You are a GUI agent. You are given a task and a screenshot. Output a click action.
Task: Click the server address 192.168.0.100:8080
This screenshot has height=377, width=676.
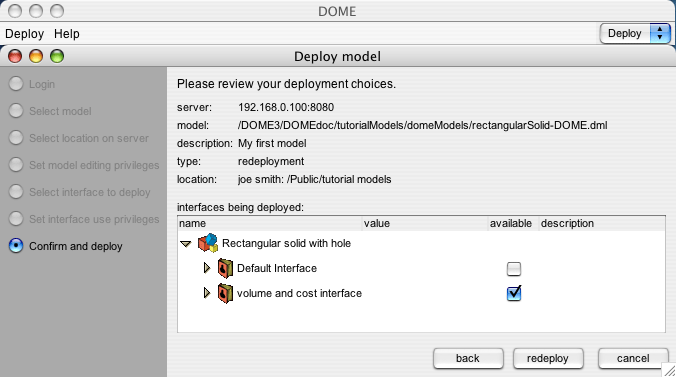click(286, 107)
